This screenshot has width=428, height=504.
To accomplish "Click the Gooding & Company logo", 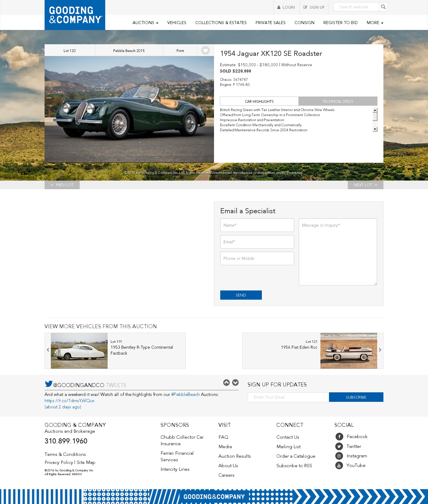I will tap(75, 15).
